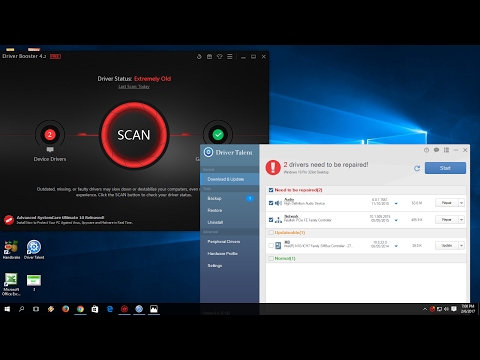480x360 pixels.
Task: Open the Windows Start menu
Action: pos(7,309)
